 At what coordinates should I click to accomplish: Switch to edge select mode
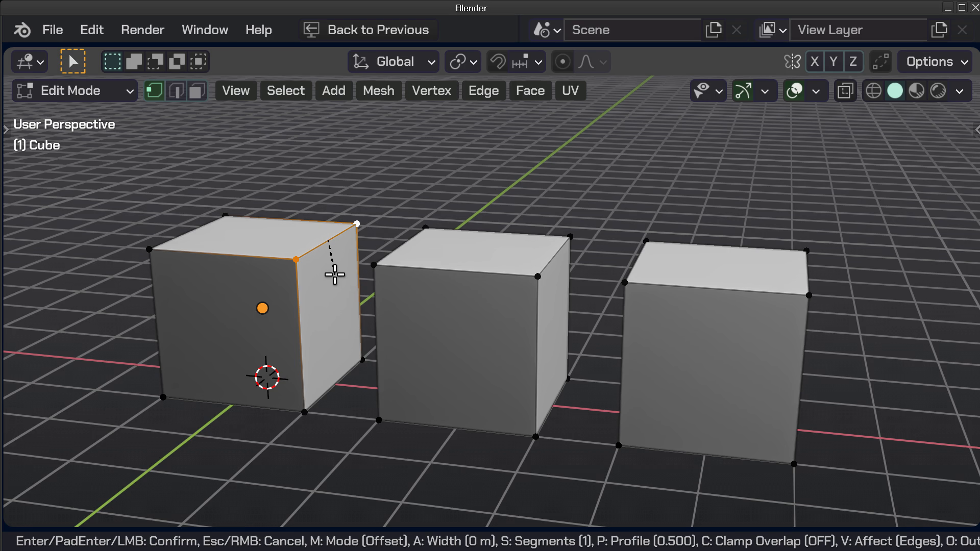point(176,91)
